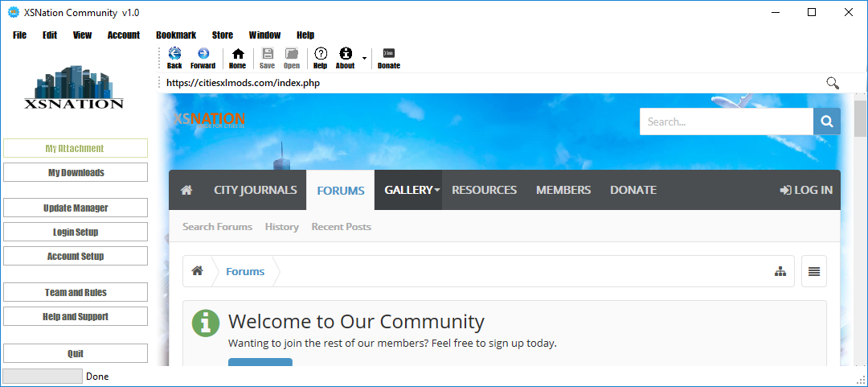868x387 pixels.
Task: Click the status bar progress indicator
Action: point(43,376)
